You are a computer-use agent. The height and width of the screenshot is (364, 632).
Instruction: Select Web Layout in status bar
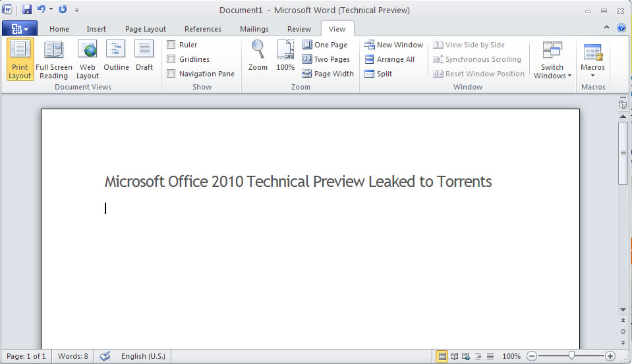click(466, 356)
